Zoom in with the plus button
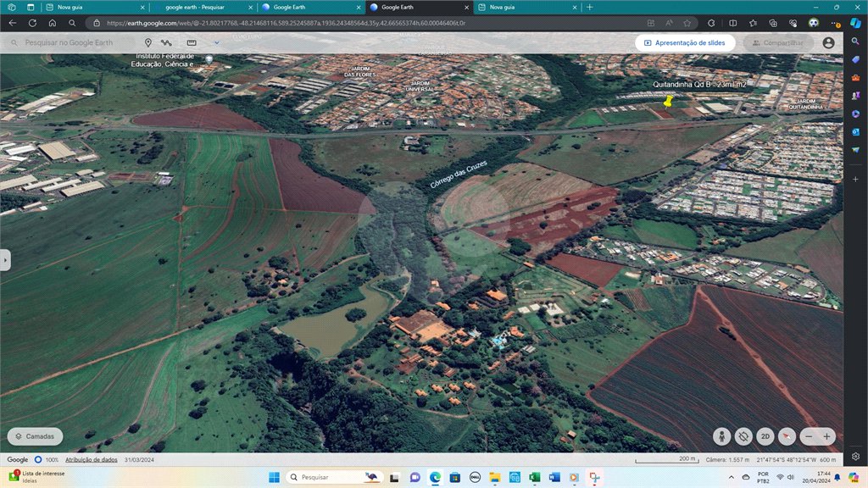 (x=826, y=436)
